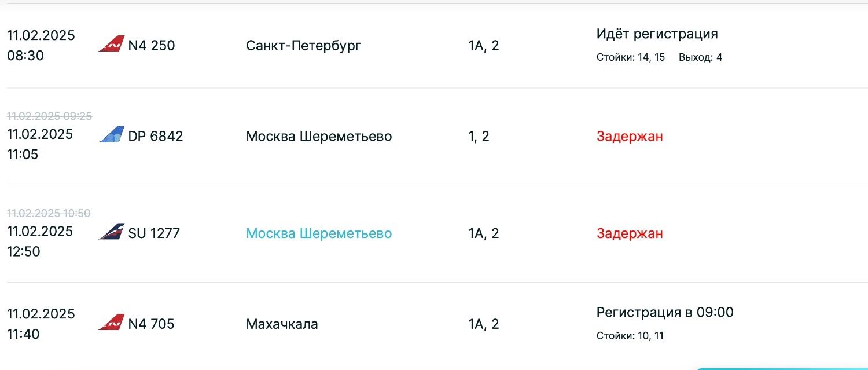Select flight number N4 250
Image resolution: width=868 pixels, height=370 pixels.
pyautogui.click(x=152, y=45)
